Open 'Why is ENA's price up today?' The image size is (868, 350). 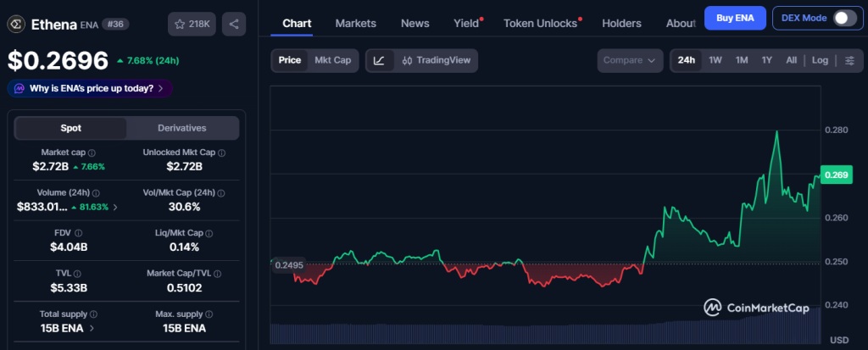tap(90, 89)
